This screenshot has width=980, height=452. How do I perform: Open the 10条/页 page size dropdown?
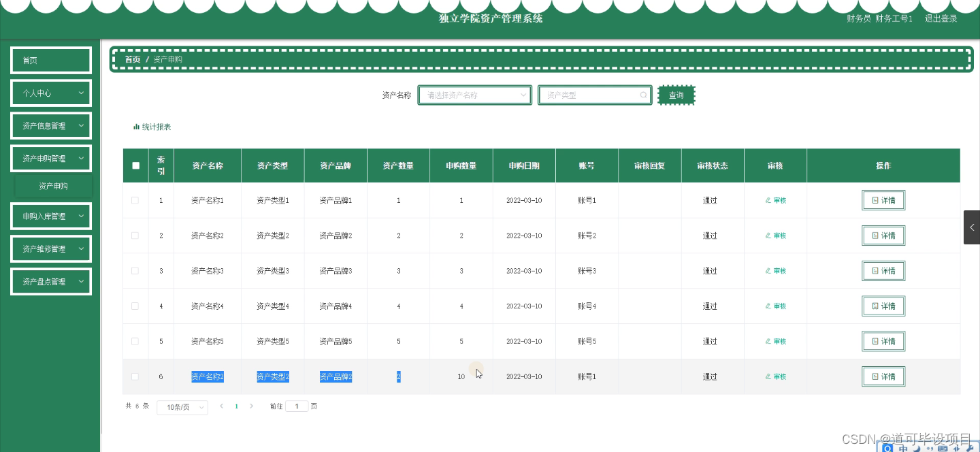click(182, 406)
